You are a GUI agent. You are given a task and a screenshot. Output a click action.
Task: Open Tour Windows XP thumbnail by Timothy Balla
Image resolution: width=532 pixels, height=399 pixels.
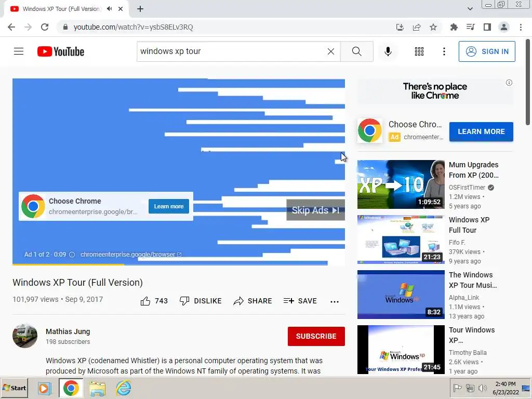[x=401, y=350]
